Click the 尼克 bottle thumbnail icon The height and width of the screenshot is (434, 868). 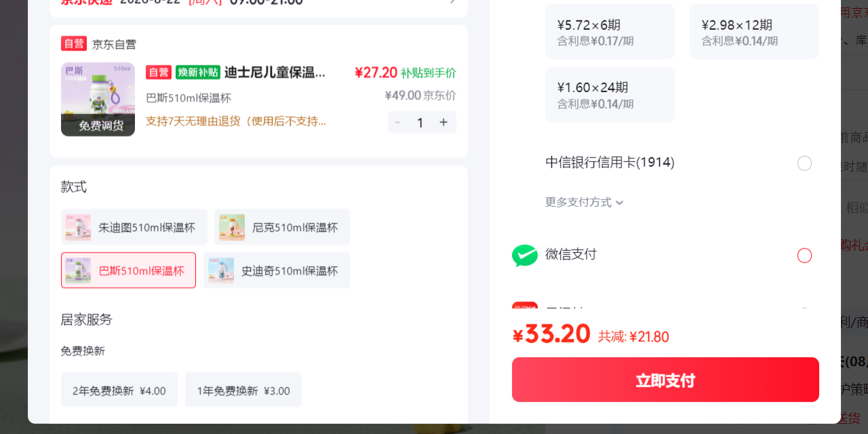[x=232, y=227]
